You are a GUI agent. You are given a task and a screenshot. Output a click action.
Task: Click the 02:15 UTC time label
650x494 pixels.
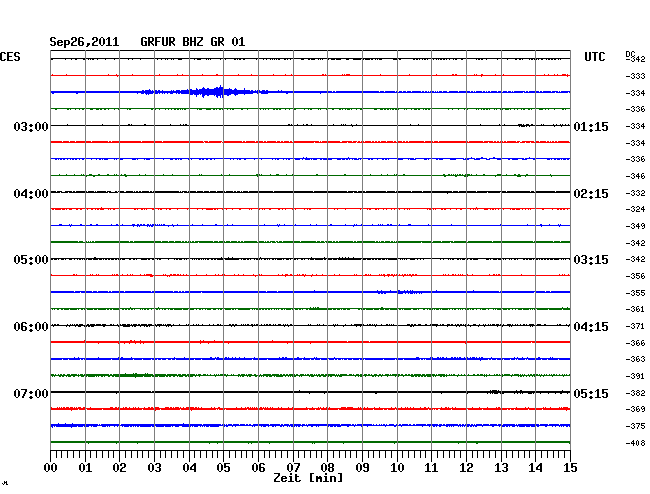click(x=591, y=194)
